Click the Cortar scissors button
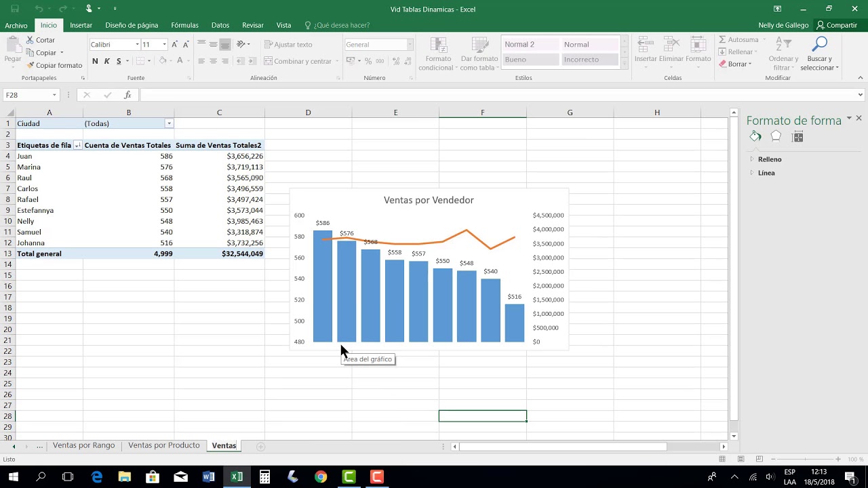Screen dimensions: 868x488 point(40,40)
